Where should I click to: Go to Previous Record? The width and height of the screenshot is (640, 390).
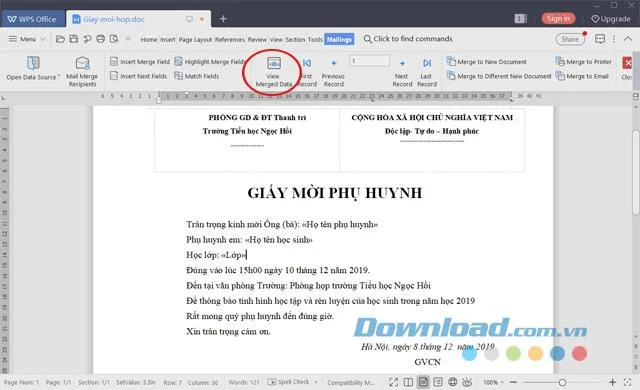click(333, 72)
